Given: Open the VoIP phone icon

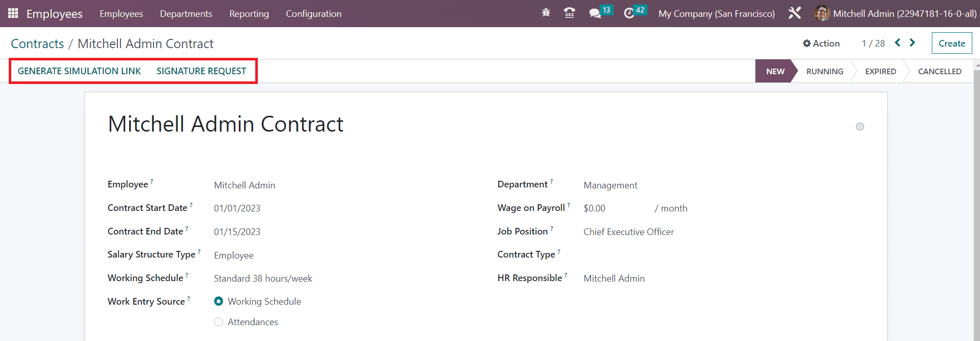Looking at the screenshot, I should pos(569,13).
